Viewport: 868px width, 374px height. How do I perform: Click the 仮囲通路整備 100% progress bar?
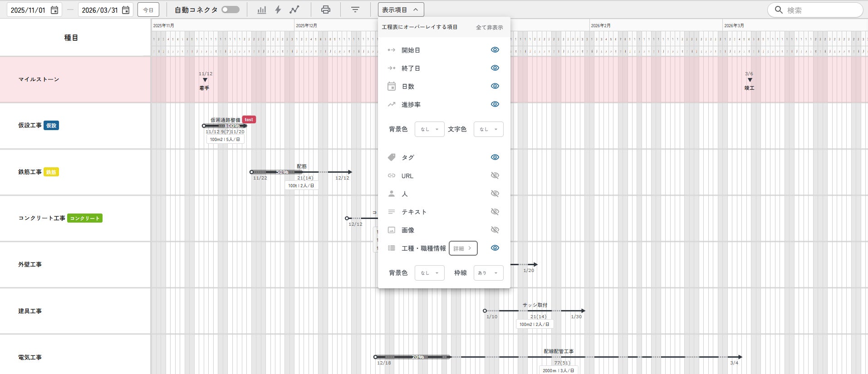(225, 126)
